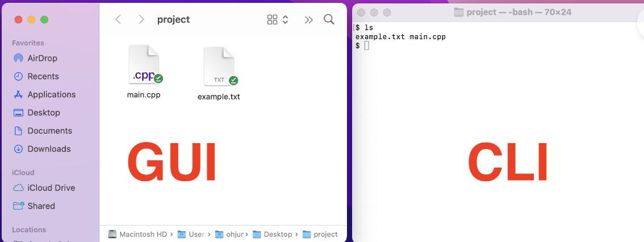
Task: Open Recents from the Favorites sidebar
Action: click(x=18, y=76)
